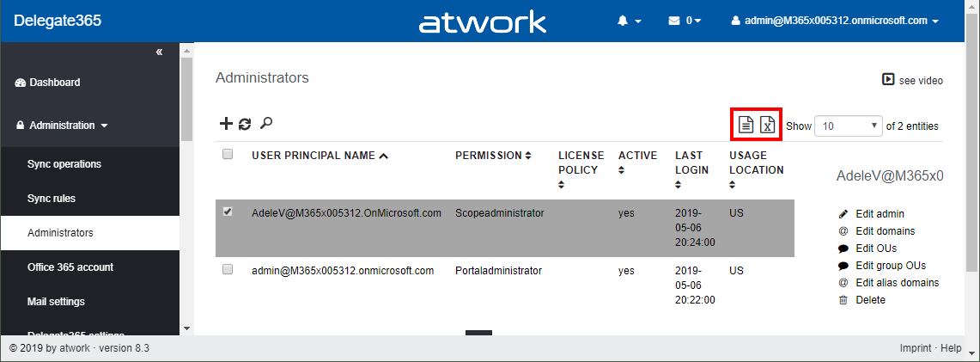Screen dimensions: 980x362
Task: Click the see video play icon
Action: pos(888,80)
